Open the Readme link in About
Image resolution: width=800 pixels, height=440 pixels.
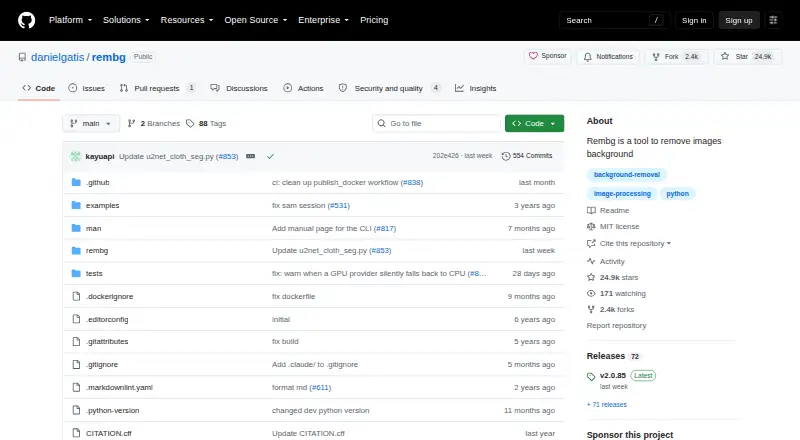pos(608,210)
